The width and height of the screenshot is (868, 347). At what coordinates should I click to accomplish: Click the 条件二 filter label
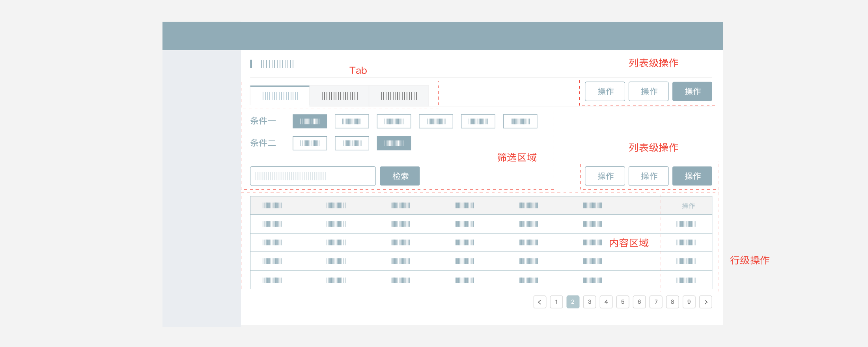[263, 143]
